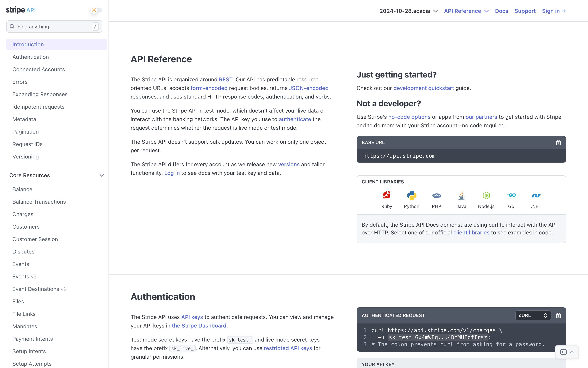Open Customers sidebar item
Image resolution: width=588 pixels, height=368 pixels.
pyautogui.click(x=26, y=227)
